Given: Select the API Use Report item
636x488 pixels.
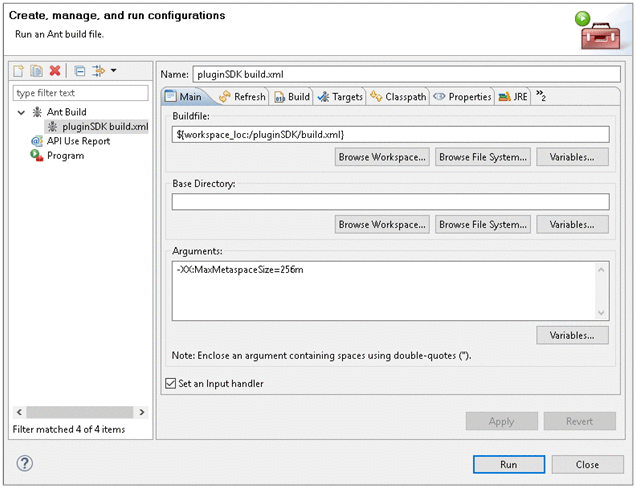Looking at the screenshot, I should pyautogui.click(x=78, y=141).
